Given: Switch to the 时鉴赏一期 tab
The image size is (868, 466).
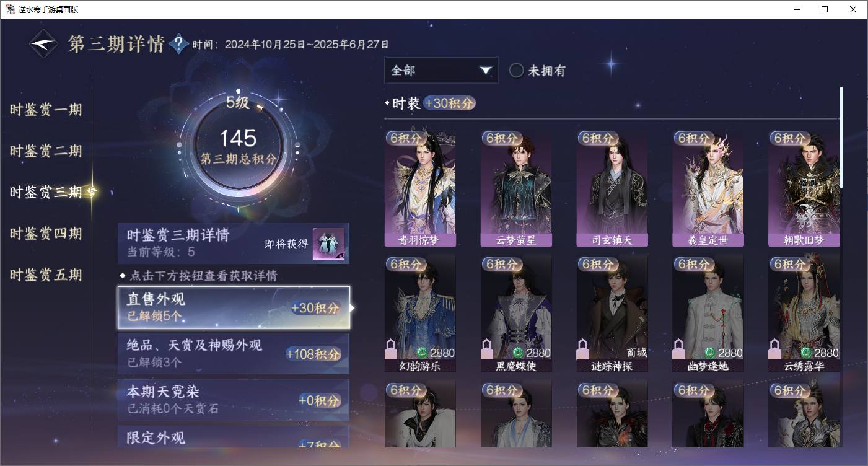Looking at the screenshot, I should pyautogui.click(x=46, y=110).
